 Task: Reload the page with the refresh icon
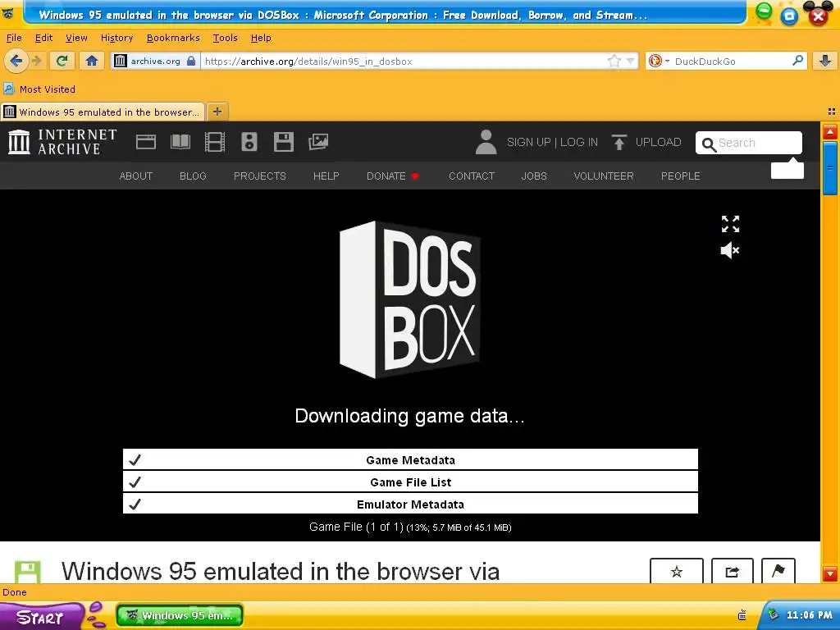coord(62,61)
